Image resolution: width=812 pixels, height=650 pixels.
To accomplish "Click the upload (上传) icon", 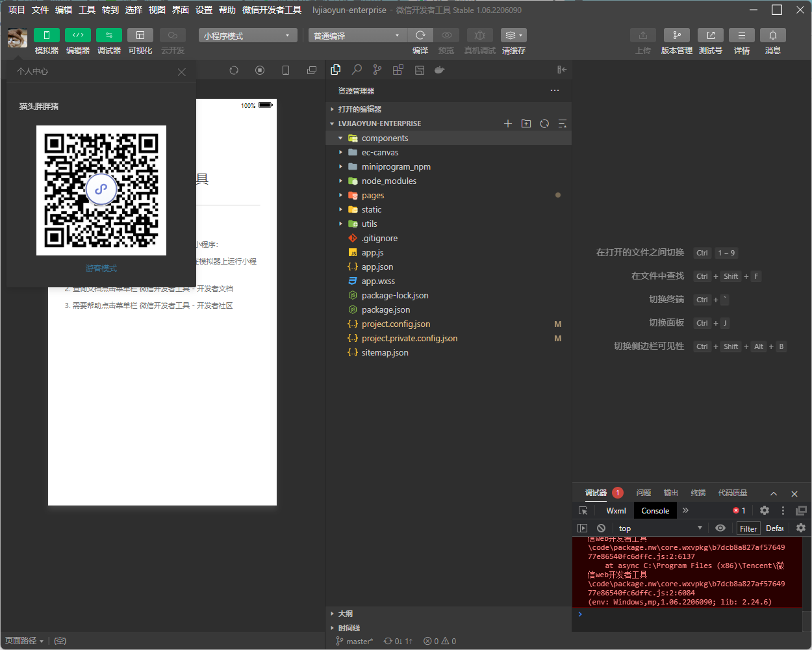I will [643, 35].
